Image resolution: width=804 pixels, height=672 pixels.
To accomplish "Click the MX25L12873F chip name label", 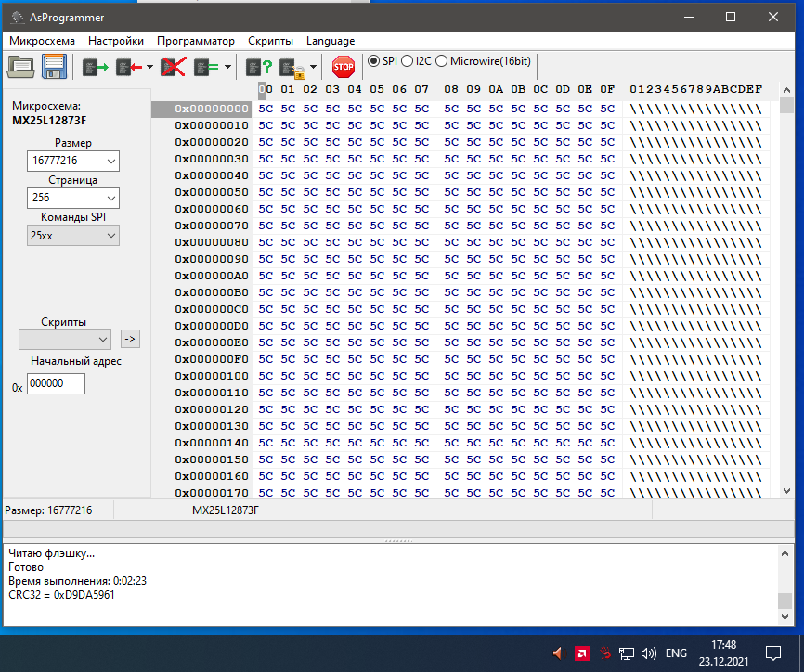I will click(x=49, y=121).
